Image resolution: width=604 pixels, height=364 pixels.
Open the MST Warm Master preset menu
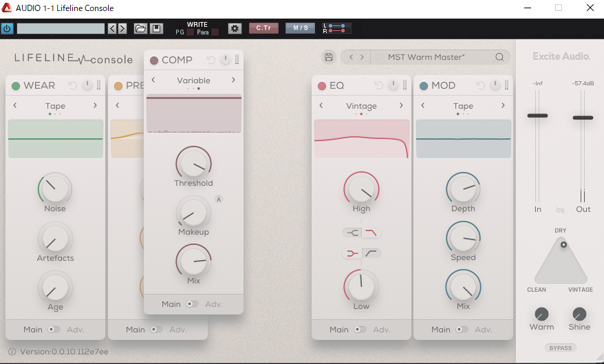[426, 57]
